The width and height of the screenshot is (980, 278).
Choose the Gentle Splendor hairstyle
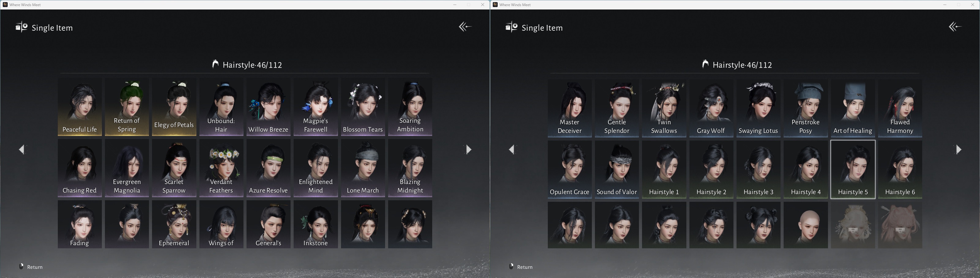pyautogui.click(x=617, y=108)
